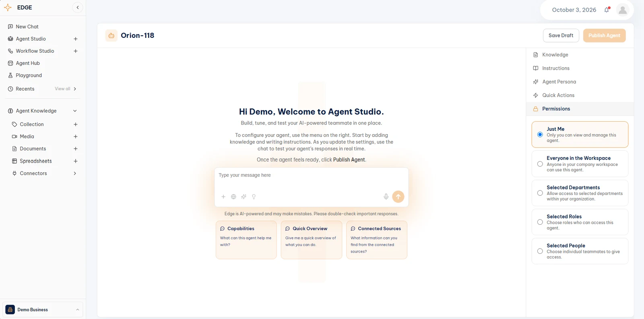Viewport: 644px width, 319px height.
Task: Click View all next to Recents
Action: coord(63,89)
